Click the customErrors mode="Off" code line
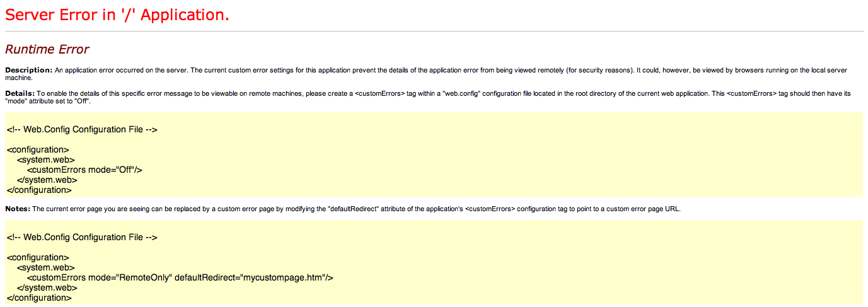 [x=85, y=170]
